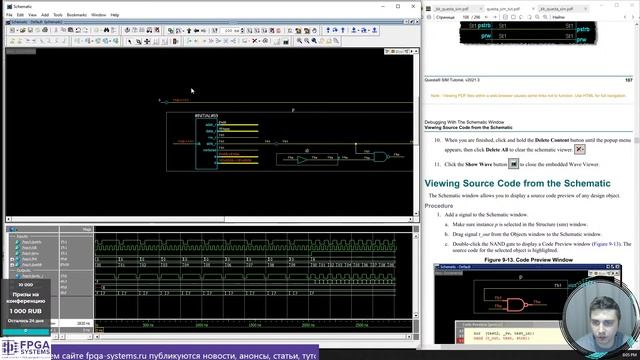
Task: Click the Undo toolbar icon
Action: [x=78, y=30]
